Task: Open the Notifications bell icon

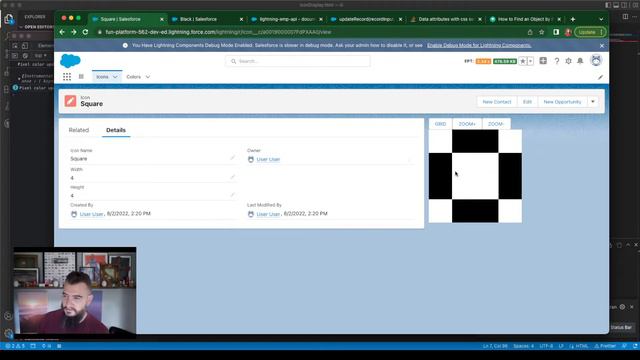Action: pyautogui.click(x=580, y=61)
